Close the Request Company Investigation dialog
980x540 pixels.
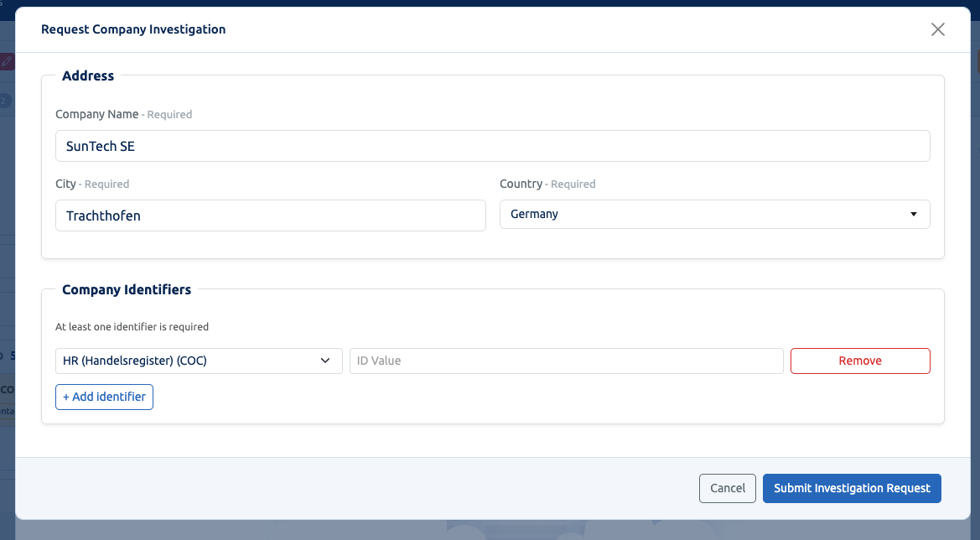[937, 29]
